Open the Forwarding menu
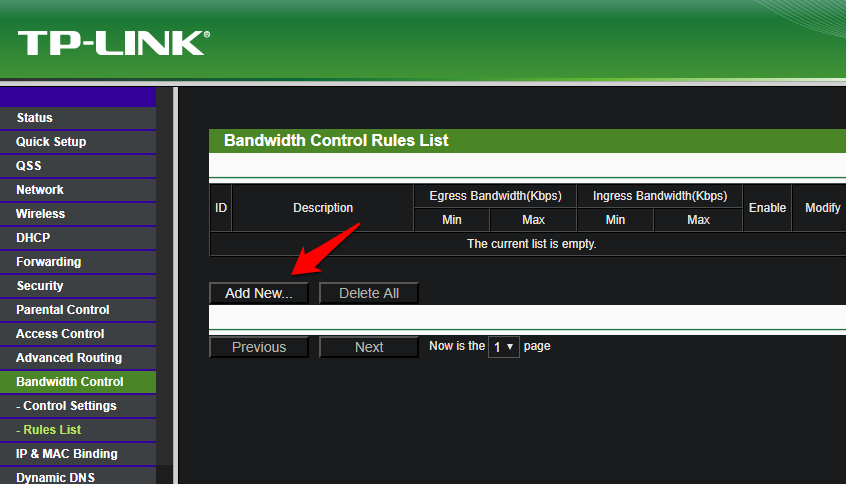 click(78, 262)
